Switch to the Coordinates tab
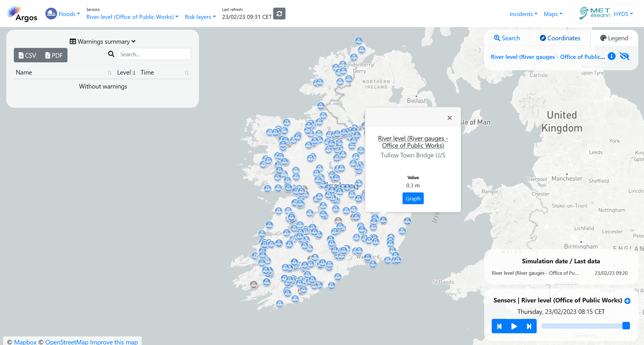 coord(560,38)
